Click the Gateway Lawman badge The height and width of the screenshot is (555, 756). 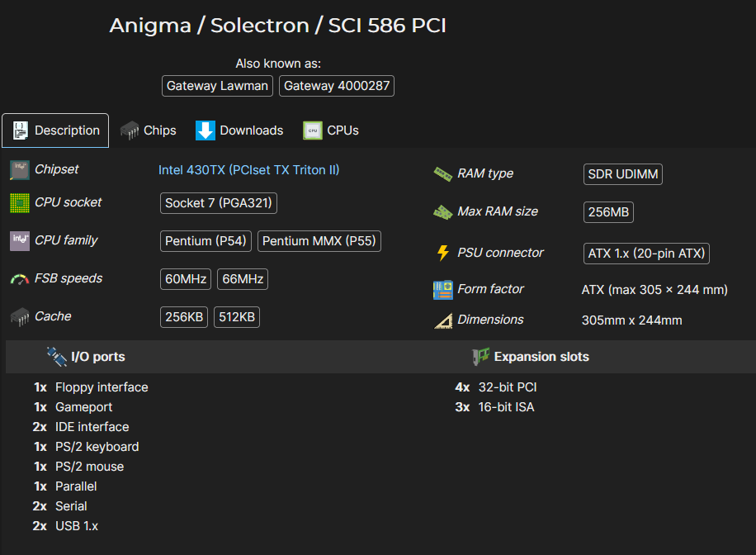click(x=217, y=86)
